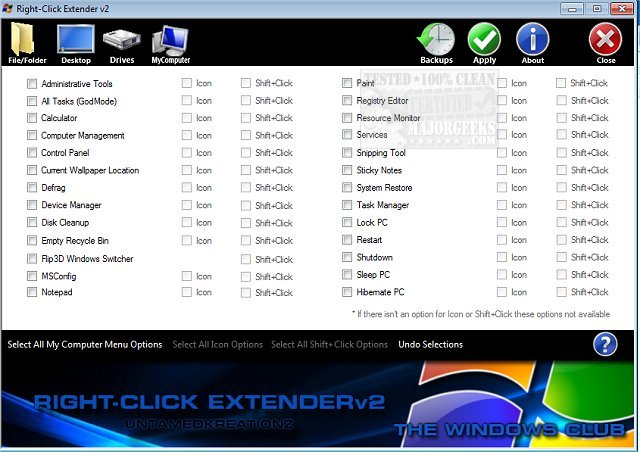Click the RIGHT-CLICK EXTENDERv2 banner text

coord(209,402)
